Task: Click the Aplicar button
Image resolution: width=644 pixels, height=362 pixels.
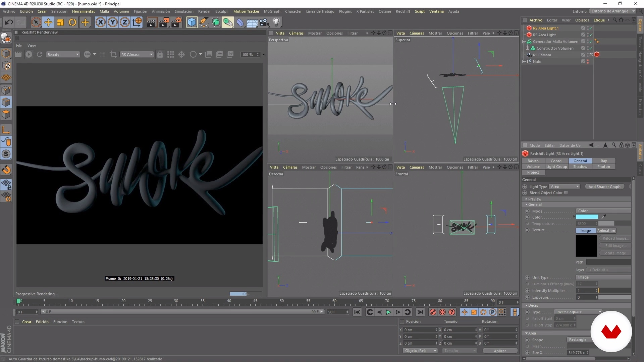Action: coord(500,351)
